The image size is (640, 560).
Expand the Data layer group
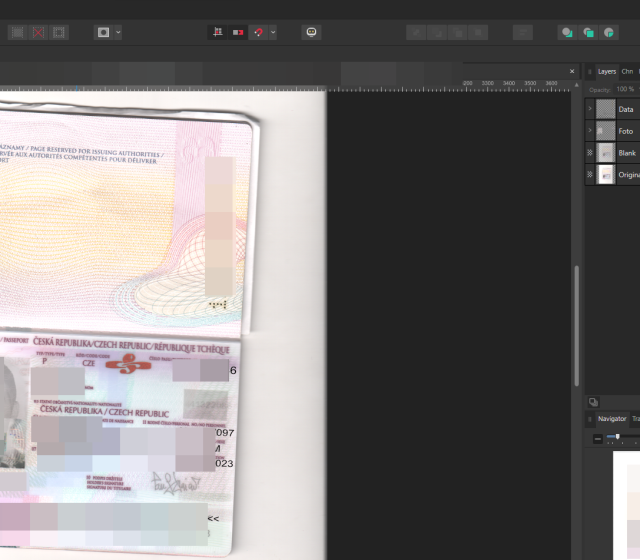click(590, 108)
